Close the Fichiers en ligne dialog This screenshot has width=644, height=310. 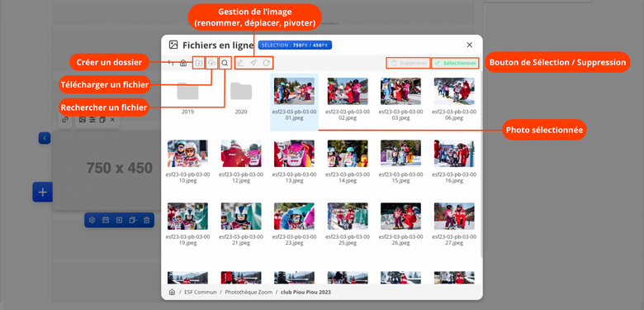tap(470, 45)
